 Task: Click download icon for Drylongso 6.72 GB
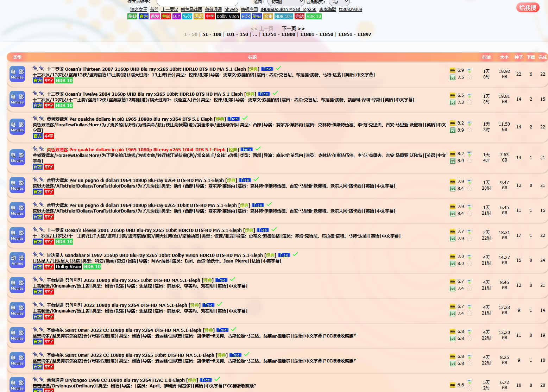pyautogui.click(x=470, y=382)
